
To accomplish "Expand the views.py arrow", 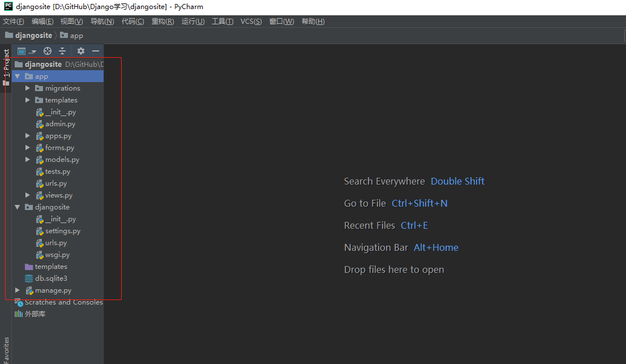I will (28, 195).
